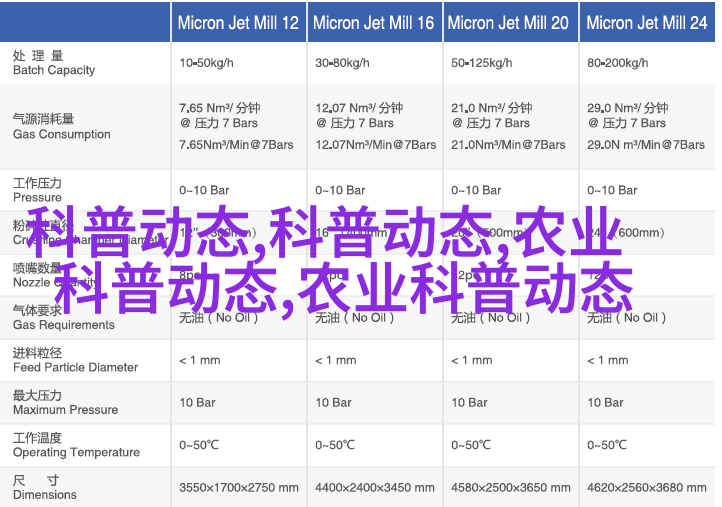Click the 21.0 Nm³/ 分钟 gas consumption text
The width and height of the screenshot is (722, 507).
click(x=492, y=108)
